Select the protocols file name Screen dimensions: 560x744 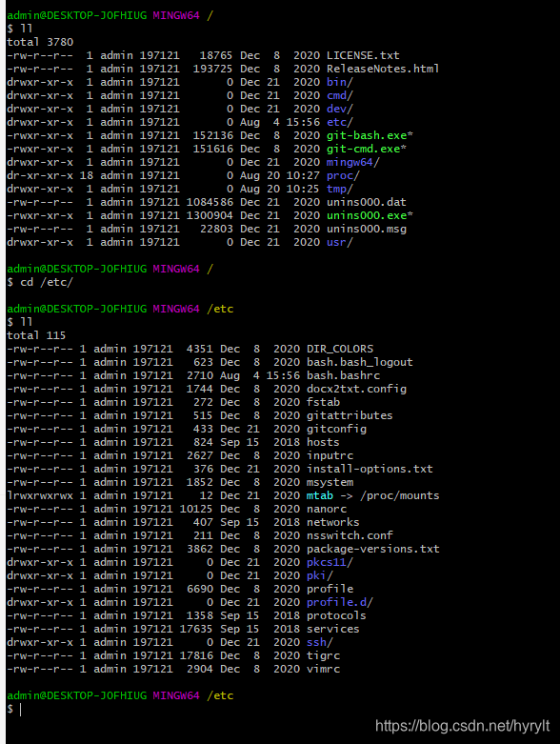(x=336, y=615)
